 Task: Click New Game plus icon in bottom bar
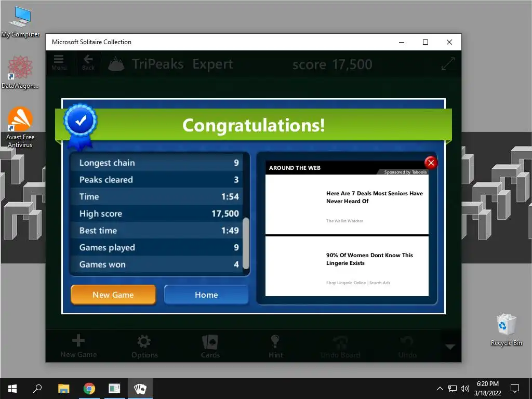pos(78,345)
